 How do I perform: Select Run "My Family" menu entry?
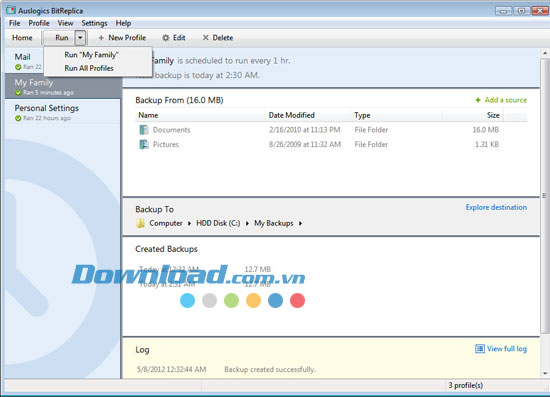click(x=92, y=55)
